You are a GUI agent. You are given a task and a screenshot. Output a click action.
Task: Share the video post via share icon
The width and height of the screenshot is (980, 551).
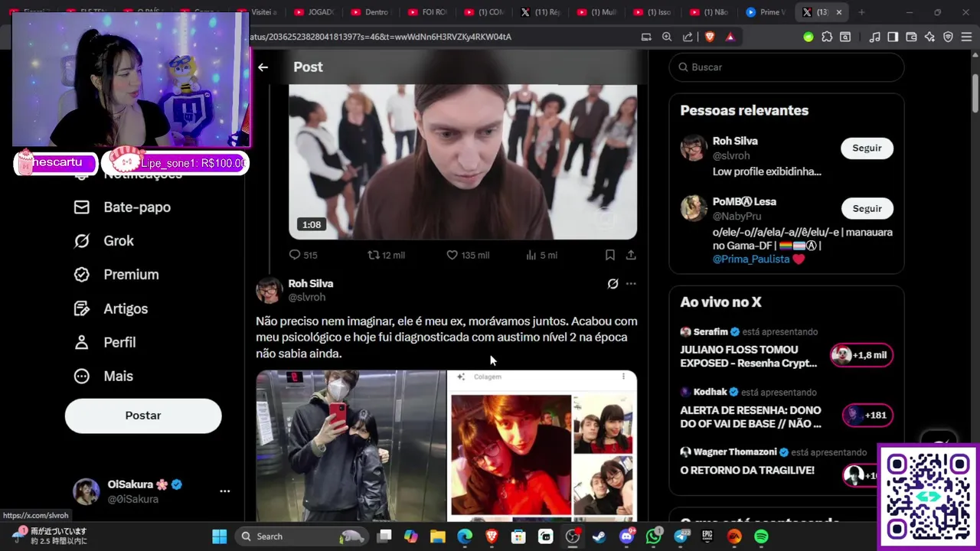pyautogui.click(x=631, y=255)
